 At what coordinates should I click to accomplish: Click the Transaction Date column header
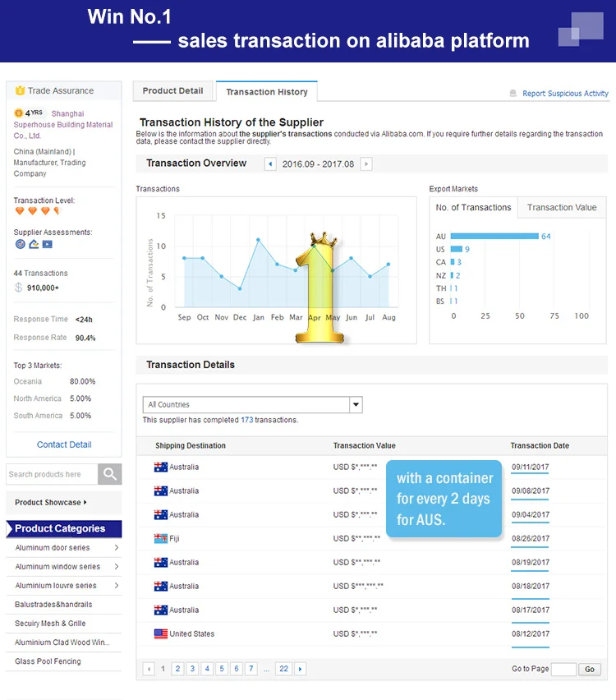click(x=540, y=445)
